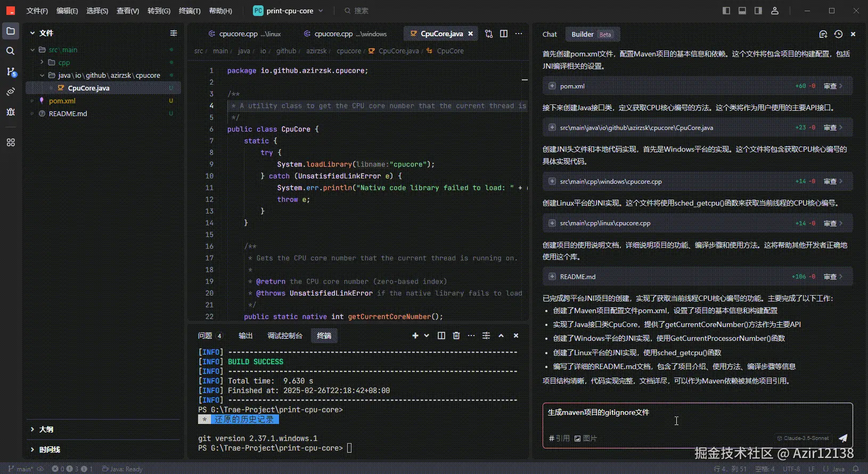This screenshot has height=474, width=868.
Task: Click the Java language mode in status bar
Action: (838, 469)
